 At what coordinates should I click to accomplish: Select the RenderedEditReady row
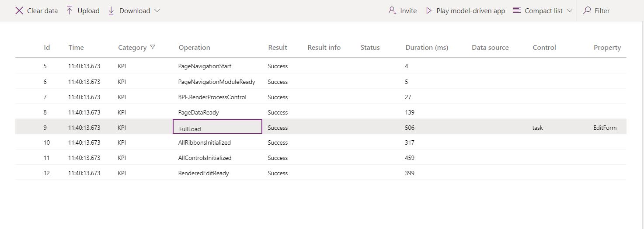coord(203,173)
